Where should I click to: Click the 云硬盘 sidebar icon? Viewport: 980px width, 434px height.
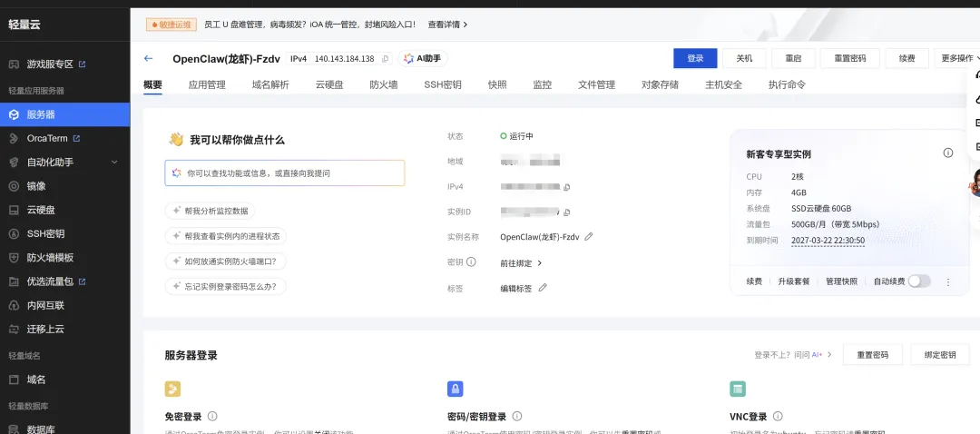(14, 210)
